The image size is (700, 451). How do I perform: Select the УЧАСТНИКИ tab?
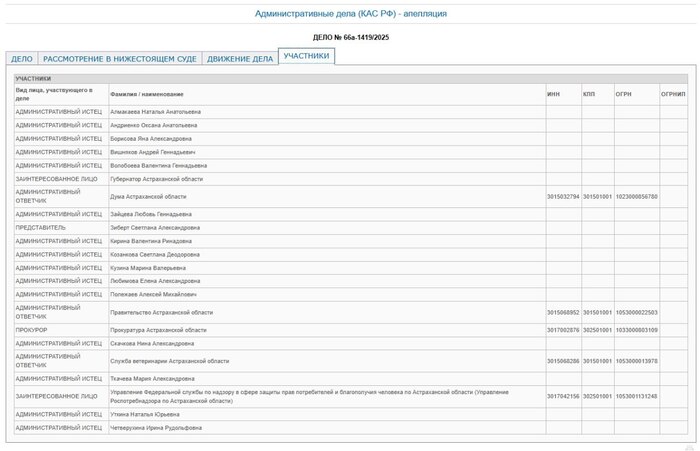(x=306, y=57)
